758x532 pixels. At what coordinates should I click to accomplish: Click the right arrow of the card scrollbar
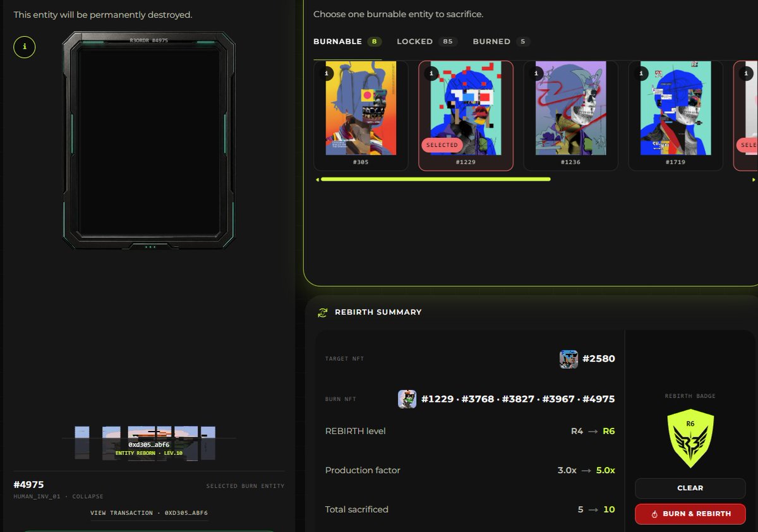[753, 179]
